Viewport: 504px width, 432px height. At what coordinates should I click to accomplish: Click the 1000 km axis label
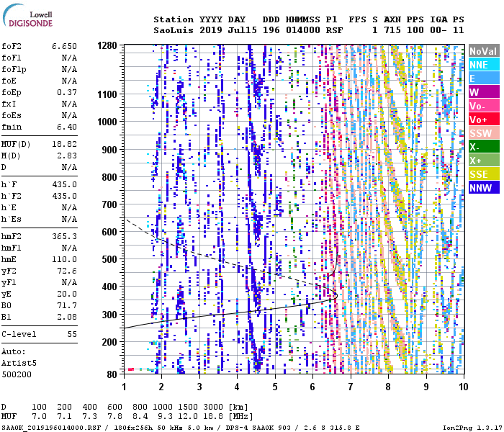point(107,122)
